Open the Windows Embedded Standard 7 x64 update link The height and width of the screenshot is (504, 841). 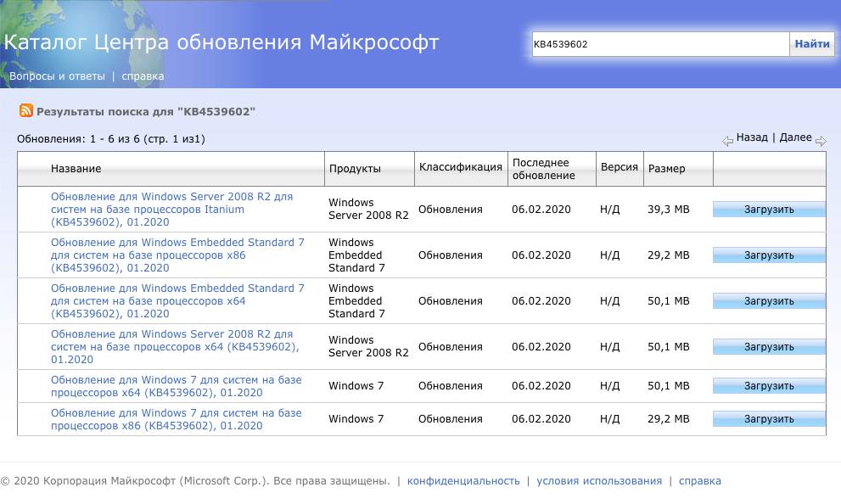click(x=177, y=301)
